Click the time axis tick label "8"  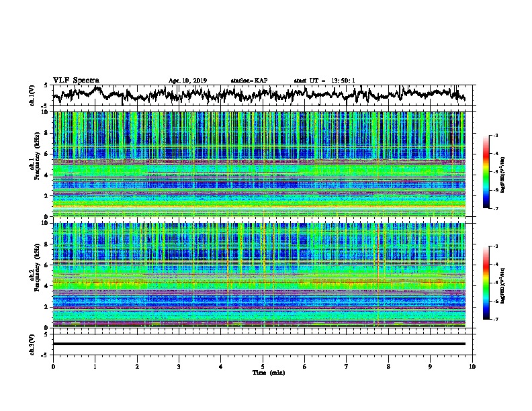388,366
